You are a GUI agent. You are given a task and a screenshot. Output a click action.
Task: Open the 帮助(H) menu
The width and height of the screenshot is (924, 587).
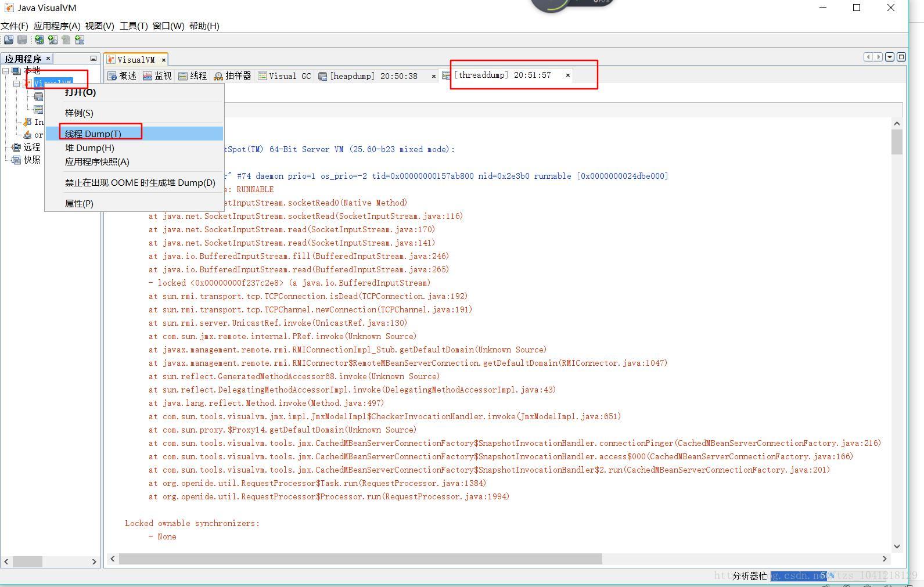[204, 26]
